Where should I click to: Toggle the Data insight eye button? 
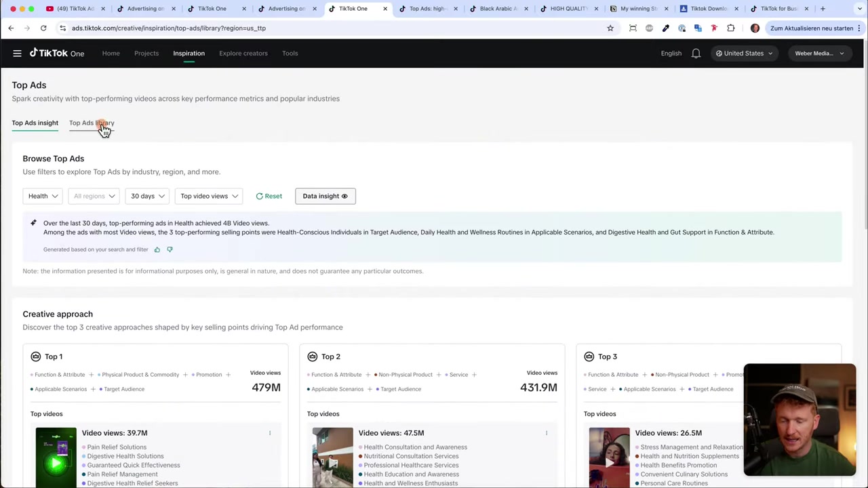point(325,196)
